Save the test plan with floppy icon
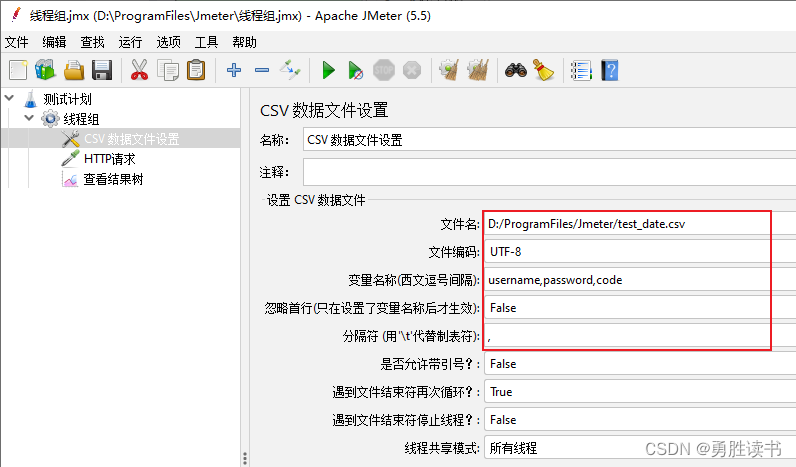Image resolution: width=796 pixels, height=467 pixels. [102, 70]
